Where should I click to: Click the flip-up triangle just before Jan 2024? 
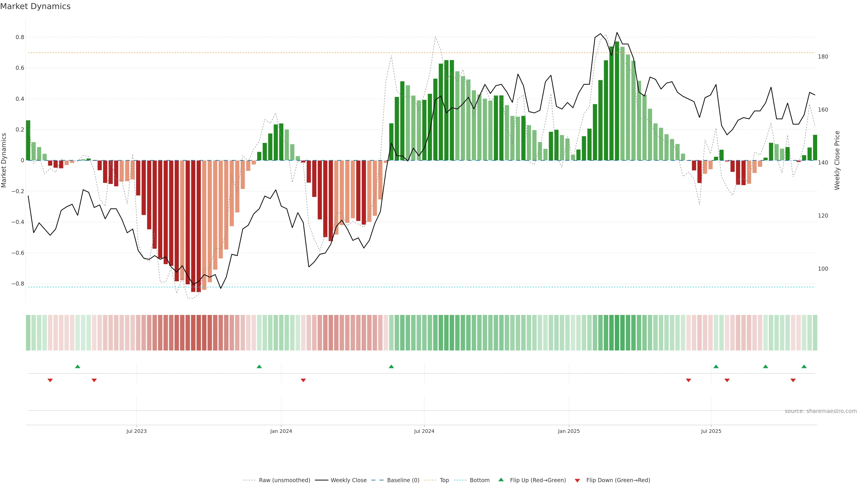(x=259, y=366)
